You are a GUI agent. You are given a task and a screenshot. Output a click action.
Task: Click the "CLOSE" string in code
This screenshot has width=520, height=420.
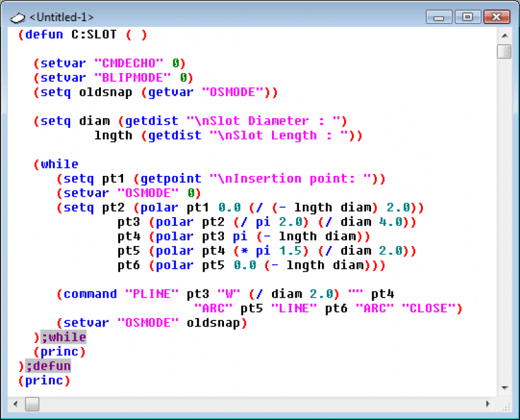(x=428, y=309)
